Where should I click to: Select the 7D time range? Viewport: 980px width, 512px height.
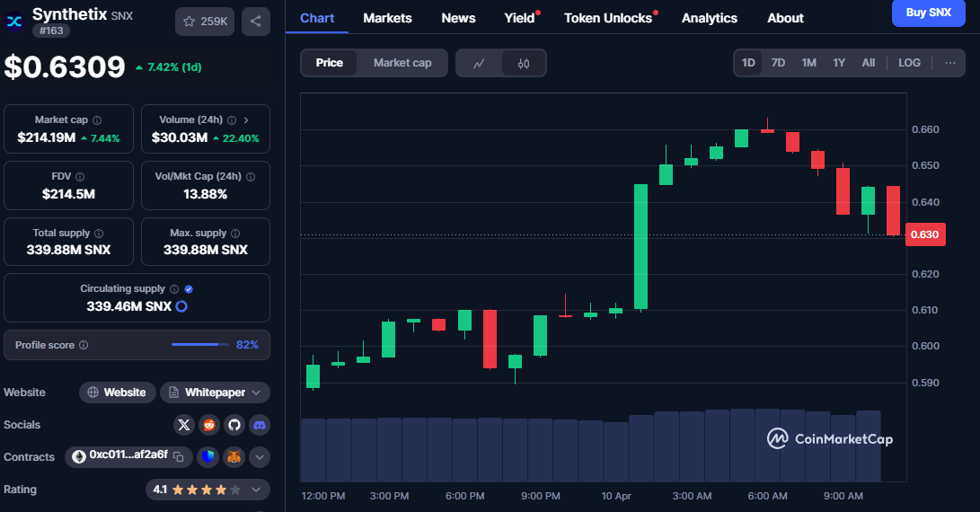(x=778, y=63)
